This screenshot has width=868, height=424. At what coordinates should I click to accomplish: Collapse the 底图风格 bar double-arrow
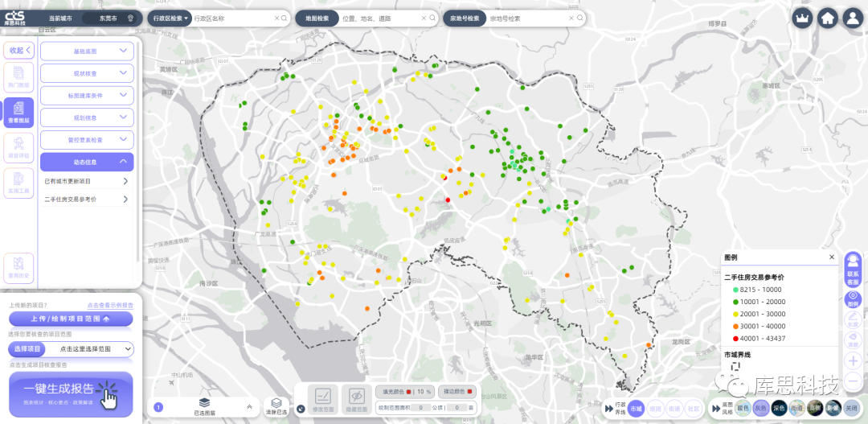[x=716, y=408]
